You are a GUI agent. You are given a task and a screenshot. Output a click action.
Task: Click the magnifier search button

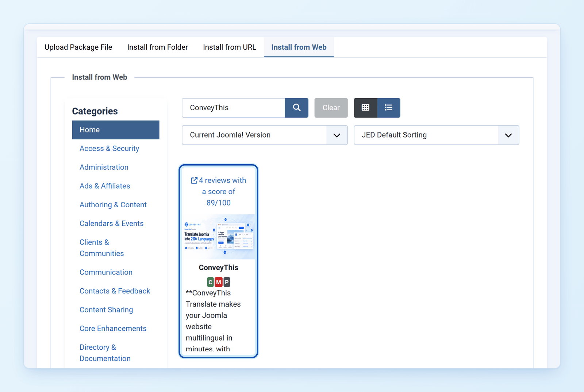coord(296,108)
